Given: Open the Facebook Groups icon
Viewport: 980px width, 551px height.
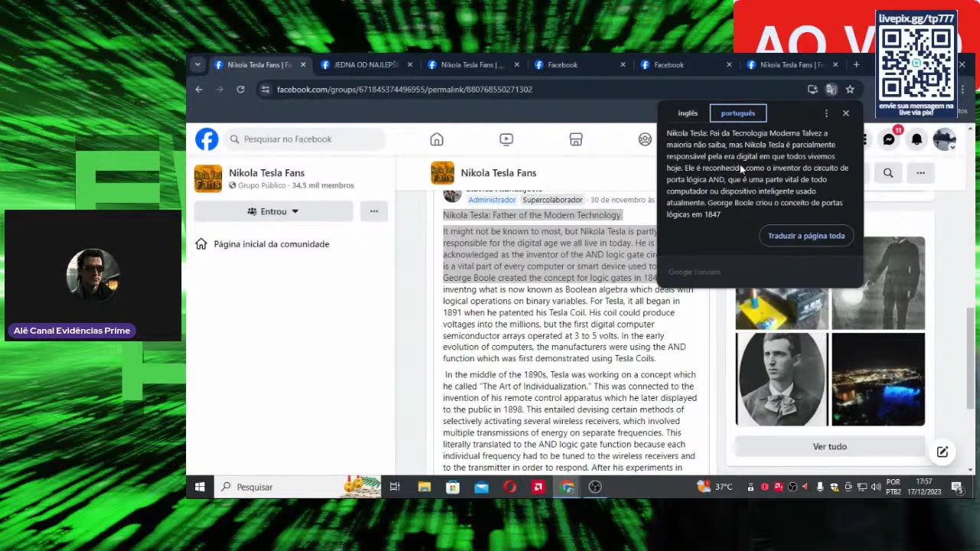Looking at the screenshot, I should (x=645, y=139).
